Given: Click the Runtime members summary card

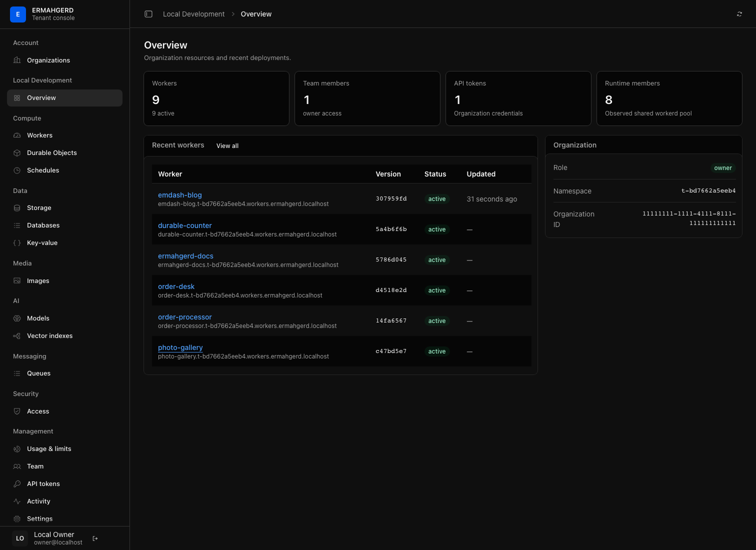Looking at the screenshot, I should click(x=669, y=98).
